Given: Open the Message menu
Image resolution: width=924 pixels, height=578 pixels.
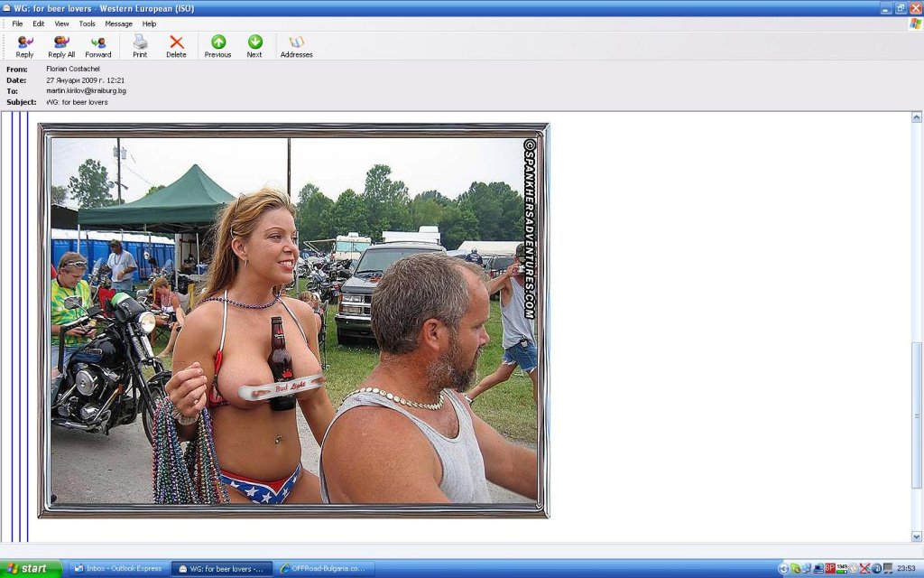Looking at the screenshot, I should pyautogui.click(x=118, y=23).
